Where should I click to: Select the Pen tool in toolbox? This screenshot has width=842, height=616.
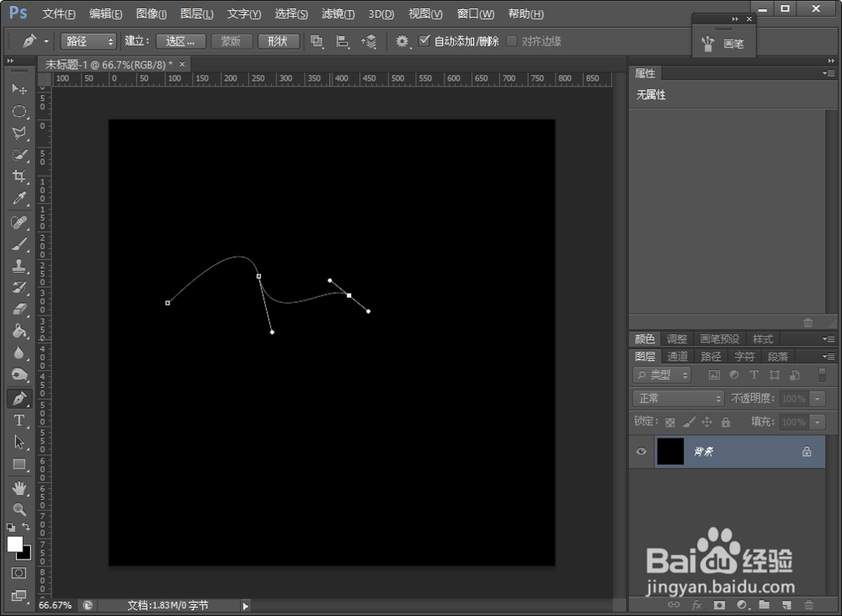(19, 399)
